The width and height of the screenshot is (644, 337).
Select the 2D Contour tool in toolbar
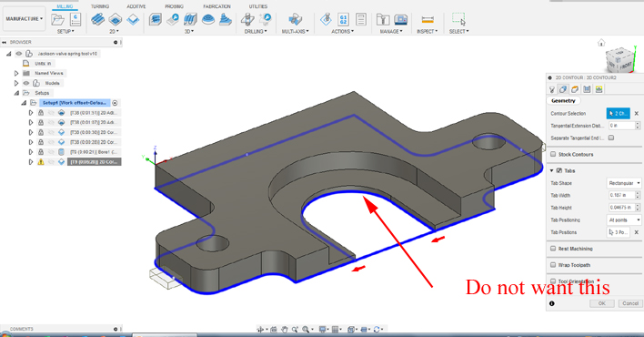pyautogui.click(x=133, y=19)
